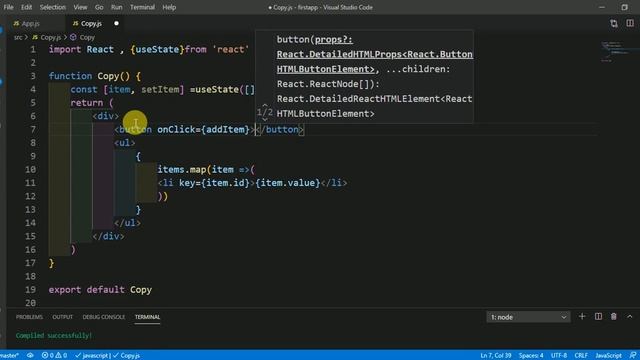Select the Copy.js editor tab
Viewport: 640px width, 360px height.
[x=91, y=24]
